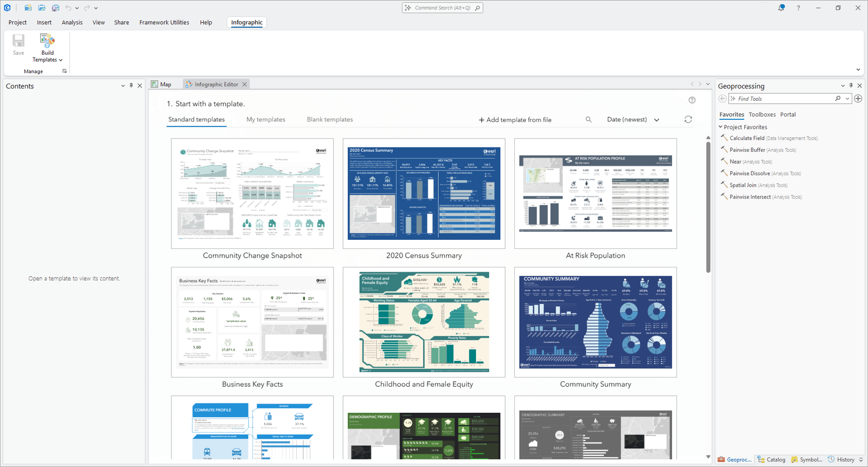This screenshot has height=467, width=868.
Task: Click the template search magnifier icon
Action: pos(589,119)
